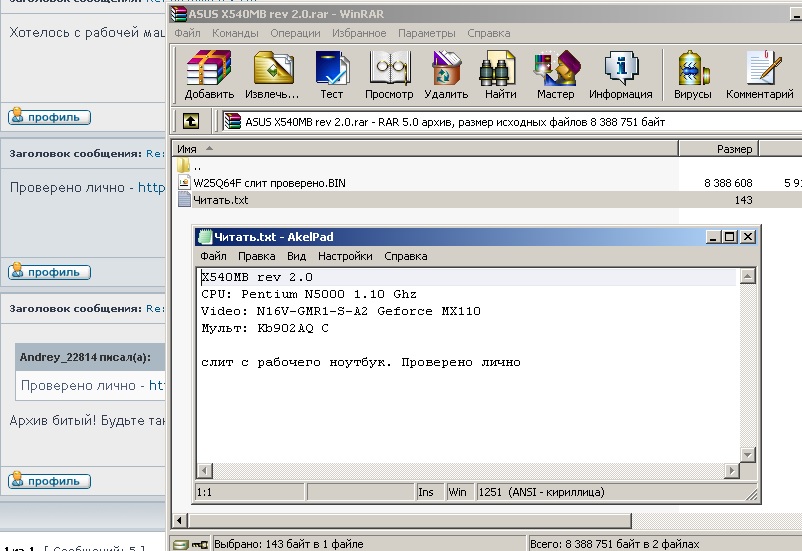Click the Извлечь (Extract) toolbar icon
The image size is (802, 551).
click(x=272, y=74)
